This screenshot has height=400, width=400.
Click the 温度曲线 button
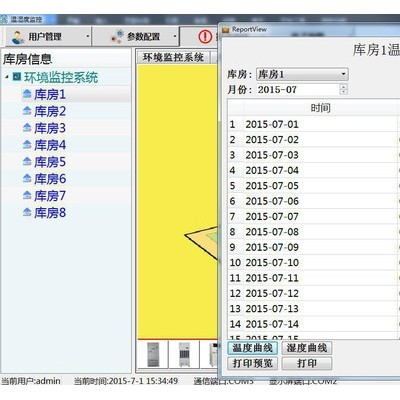(253, 348)
